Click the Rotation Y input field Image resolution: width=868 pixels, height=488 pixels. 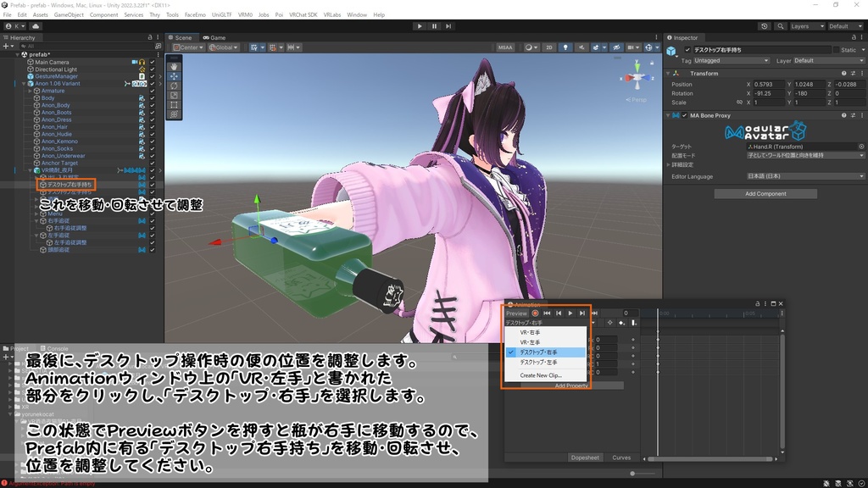click(809, 93)
